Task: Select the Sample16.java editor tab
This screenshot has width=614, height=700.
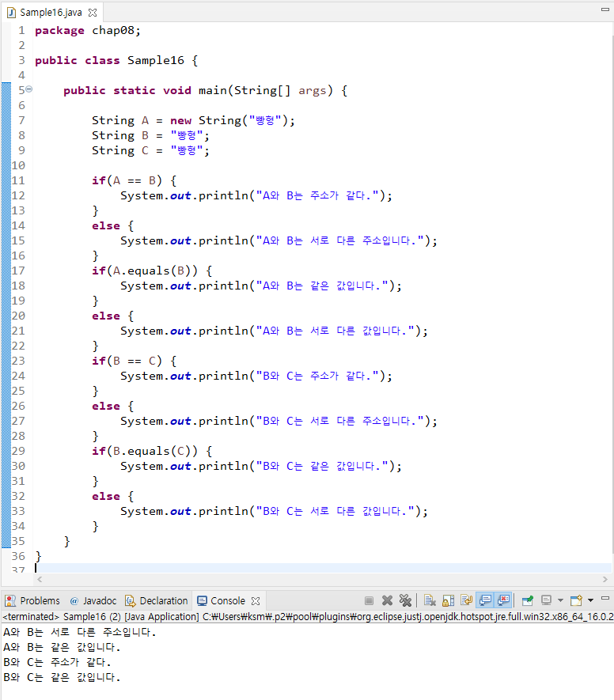Action: (x=51, y=13)
